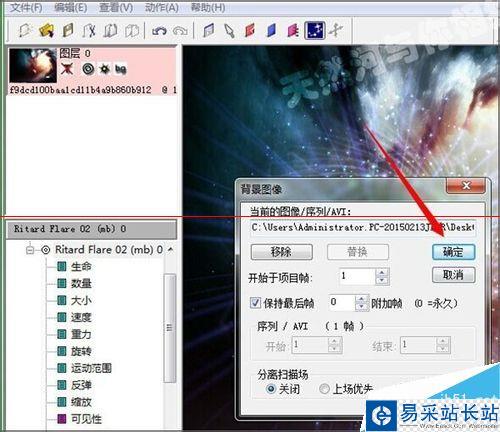Click the starfield background image icon
Viewport: 500px width, 432px height.
click(x=315, y=31)
